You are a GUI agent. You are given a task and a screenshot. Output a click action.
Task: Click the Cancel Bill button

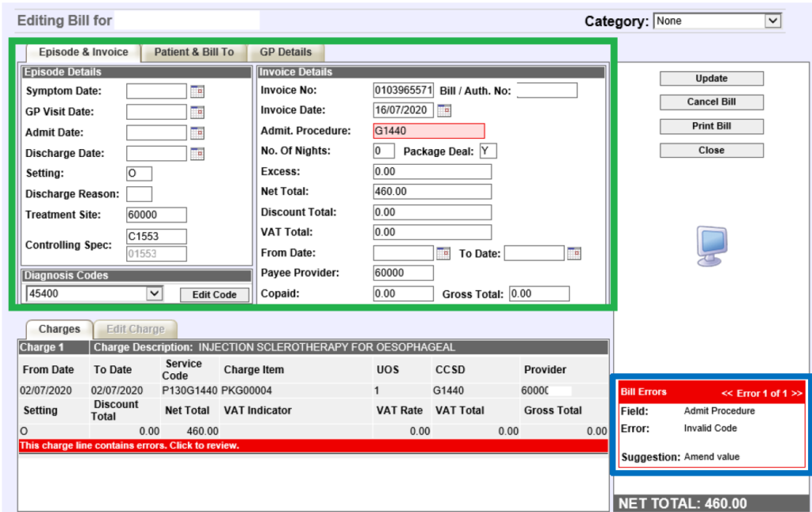711,102
